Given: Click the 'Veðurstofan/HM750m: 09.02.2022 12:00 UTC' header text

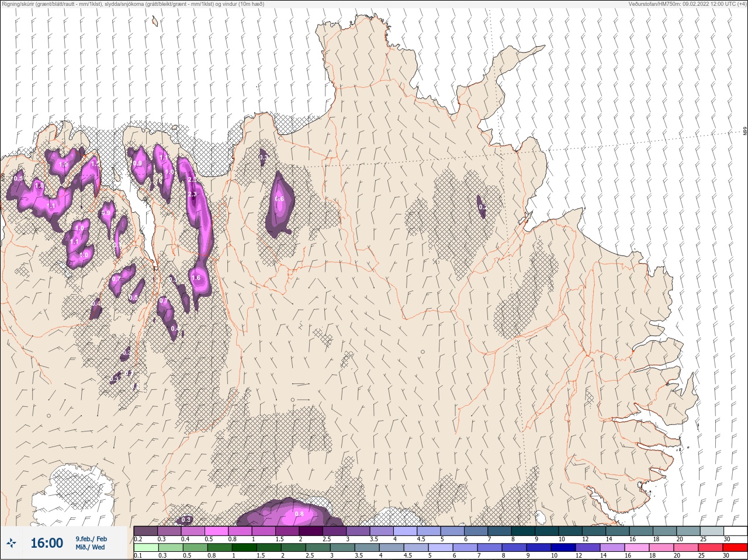Looking at the screenshot, I should click(681, 4).
